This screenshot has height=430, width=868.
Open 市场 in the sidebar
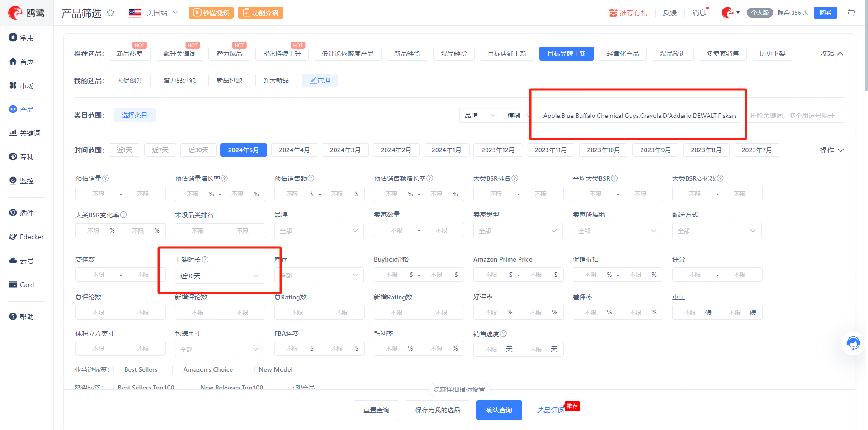point(22,85)
